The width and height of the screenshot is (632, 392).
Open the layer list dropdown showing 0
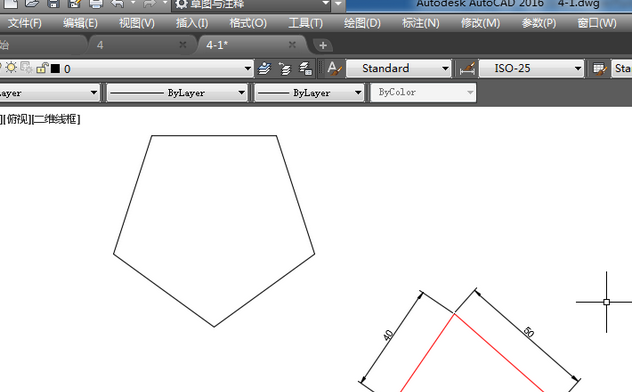coord(248,68)
